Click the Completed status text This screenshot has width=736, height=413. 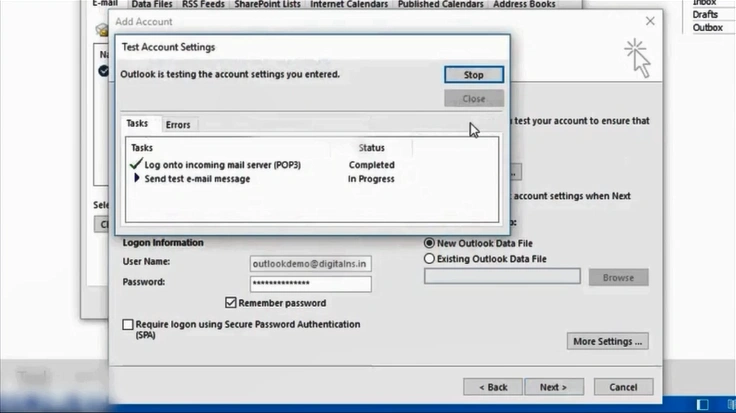(x=371, y=165)
